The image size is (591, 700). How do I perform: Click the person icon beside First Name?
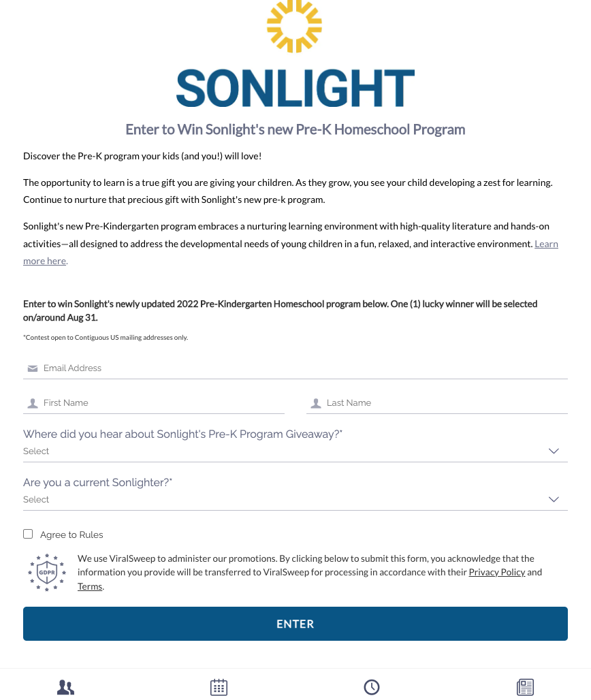32,403
